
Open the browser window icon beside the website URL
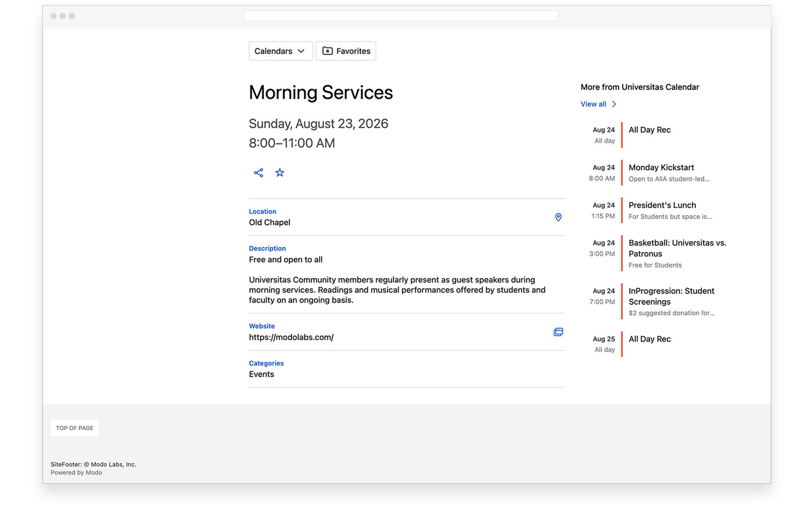pos(558,332)
